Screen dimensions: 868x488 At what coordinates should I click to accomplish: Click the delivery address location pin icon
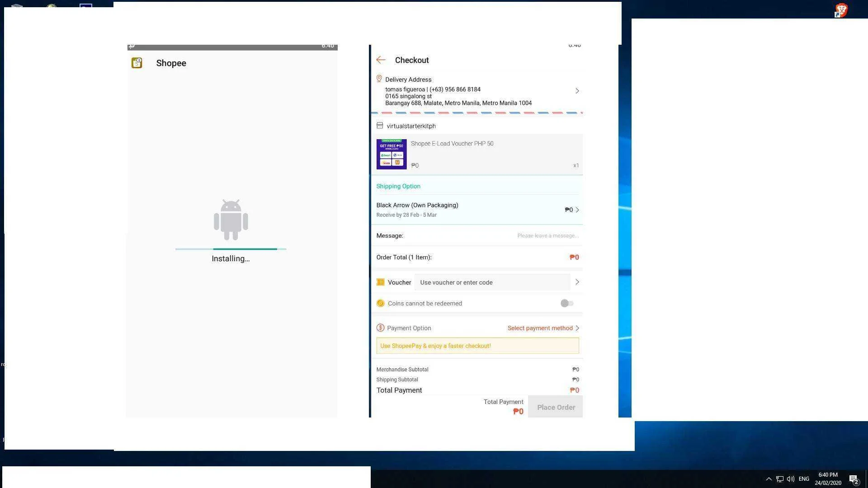(x=379, y=79)
